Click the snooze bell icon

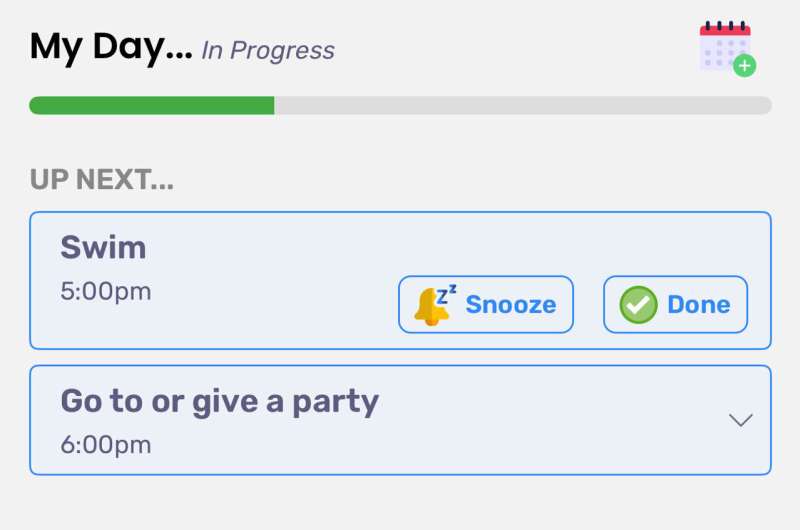(434, 305)
